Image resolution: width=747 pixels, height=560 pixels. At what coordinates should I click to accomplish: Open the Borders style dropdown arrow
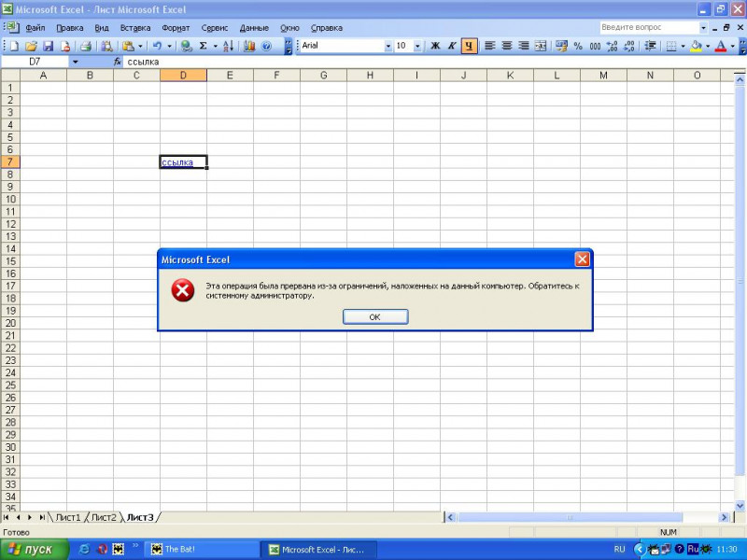tap(683, 46)
